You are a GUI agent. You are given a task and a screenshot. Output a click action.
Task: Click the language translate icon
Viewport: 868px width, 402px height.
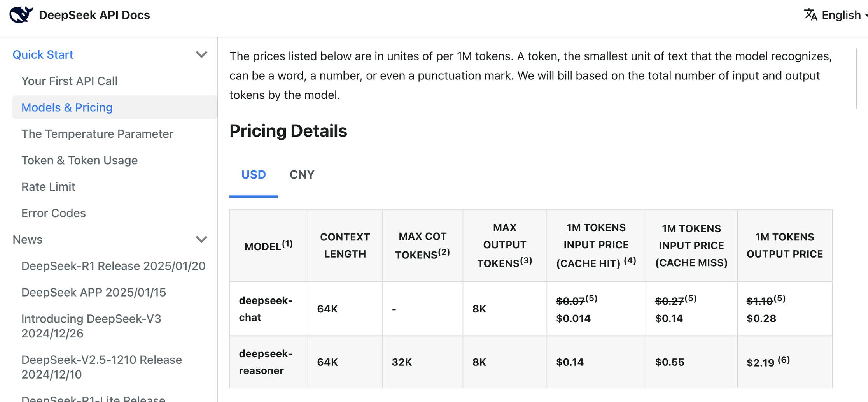[810, 15]
